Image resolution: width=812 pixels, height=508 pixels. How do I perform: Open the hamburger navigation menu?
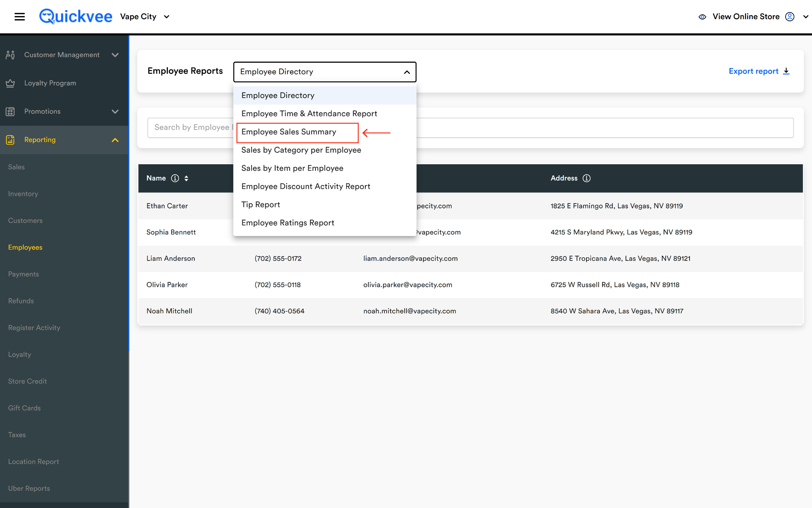click(x=19, y=16)
